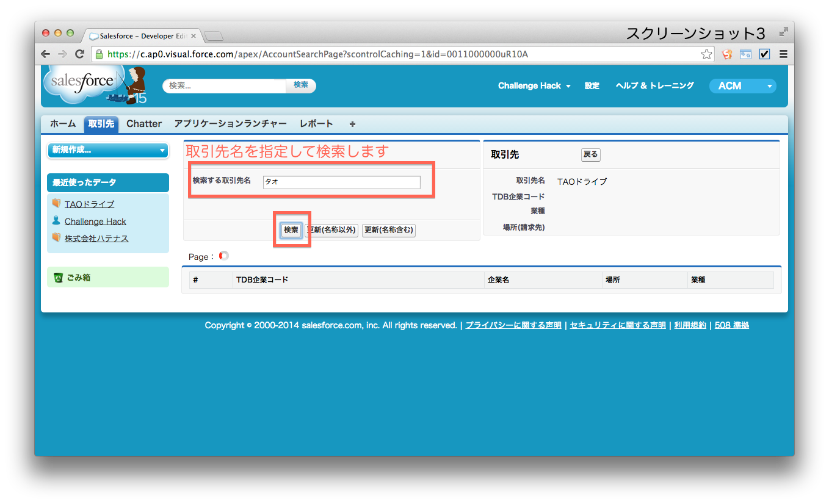The image size is (829, 504).
Task: Click the 更新(名称以外) button
Action: click(331, 230)
